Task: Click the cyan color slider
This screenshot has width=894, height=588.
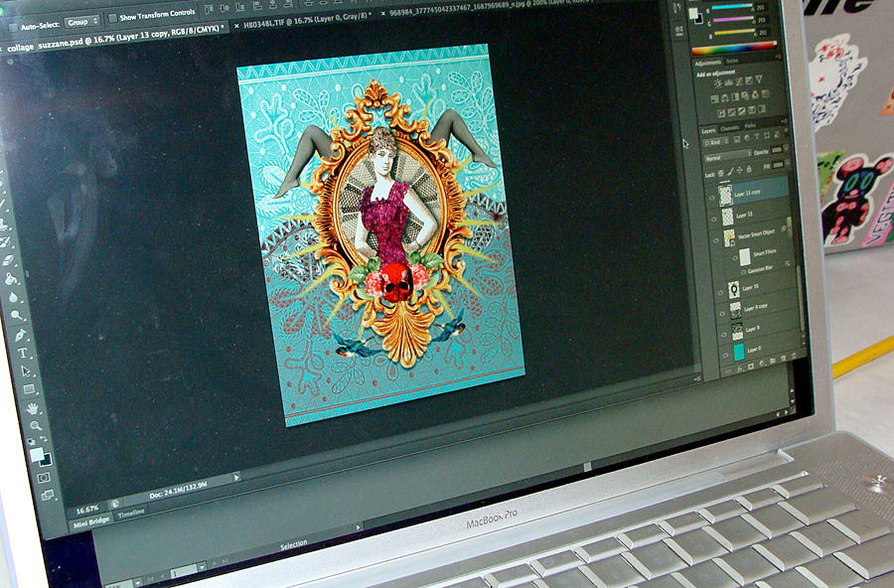Action: tap(732, 6)
